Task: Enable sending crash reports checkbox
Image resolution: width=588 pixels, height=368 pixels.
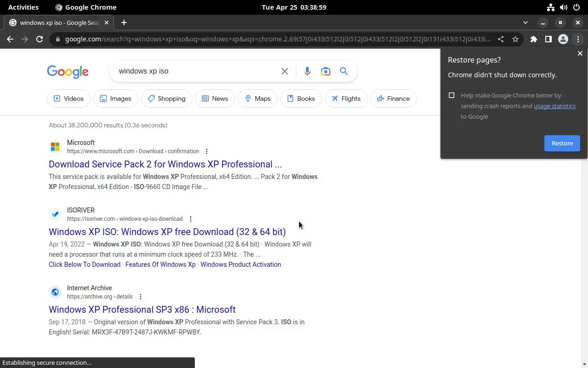Action: [452, 95]
